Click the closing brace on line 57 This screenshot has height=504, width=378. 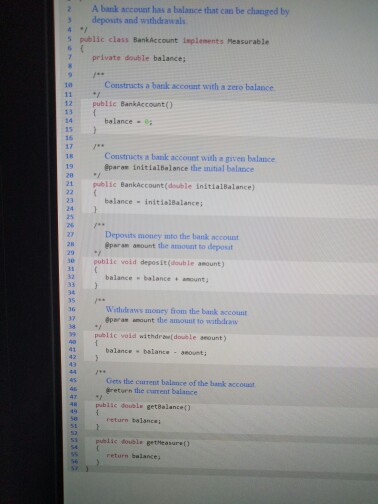tap(87, 468)
